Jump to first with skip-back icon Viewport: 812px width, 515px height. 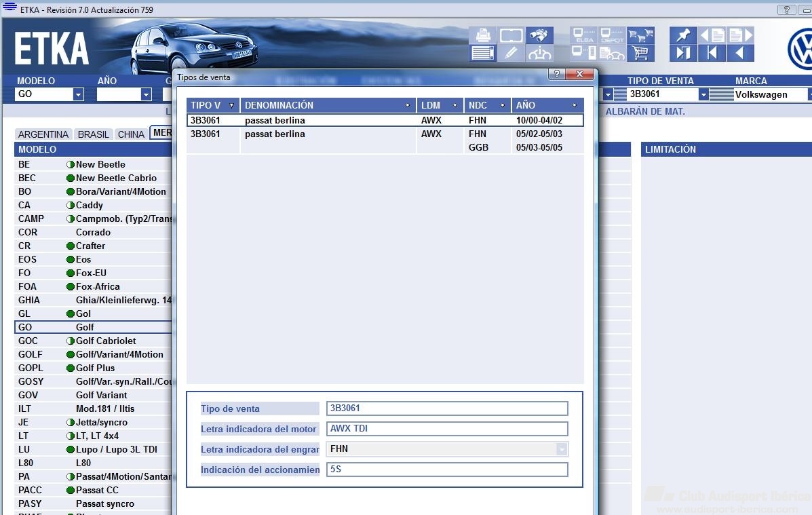tap(712, 54)
